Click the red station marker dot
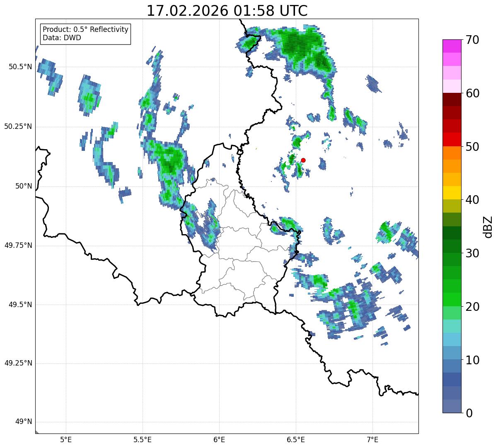The height and width of the screenshot is (448, 498). 303,160
